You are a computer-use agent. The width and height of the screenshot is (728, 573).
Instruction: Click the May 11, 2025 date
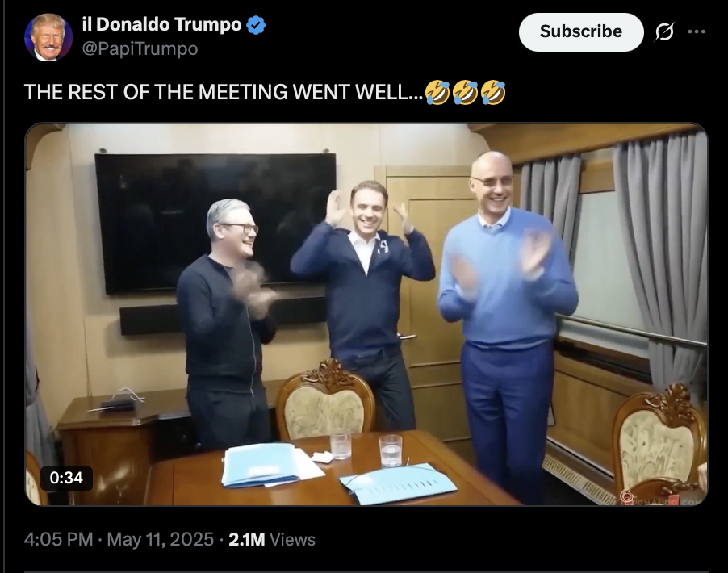(x=160, y=540)
